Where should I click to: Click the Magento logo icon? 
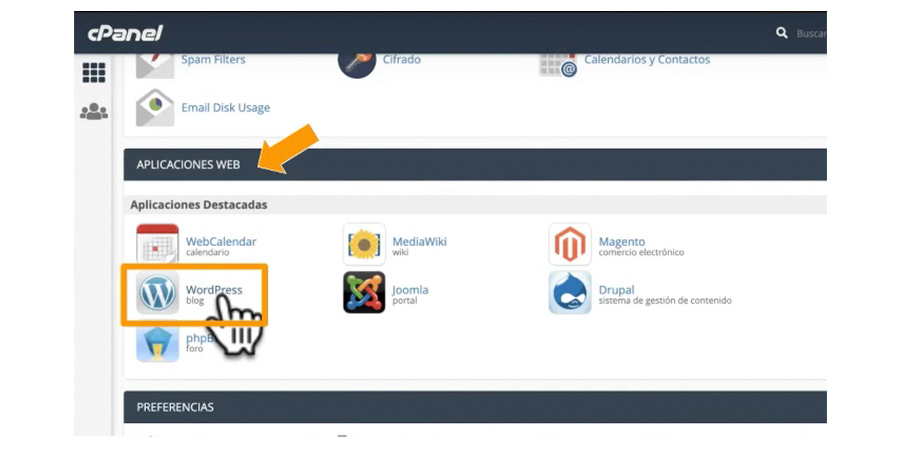(x=570, y=244)
